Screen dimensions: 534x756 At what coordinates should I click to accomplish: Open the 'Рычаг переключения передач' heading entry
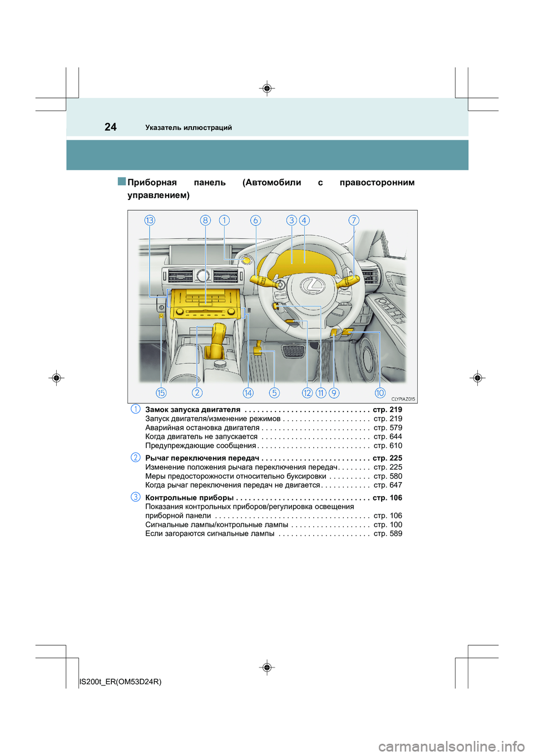click(202, 458)
